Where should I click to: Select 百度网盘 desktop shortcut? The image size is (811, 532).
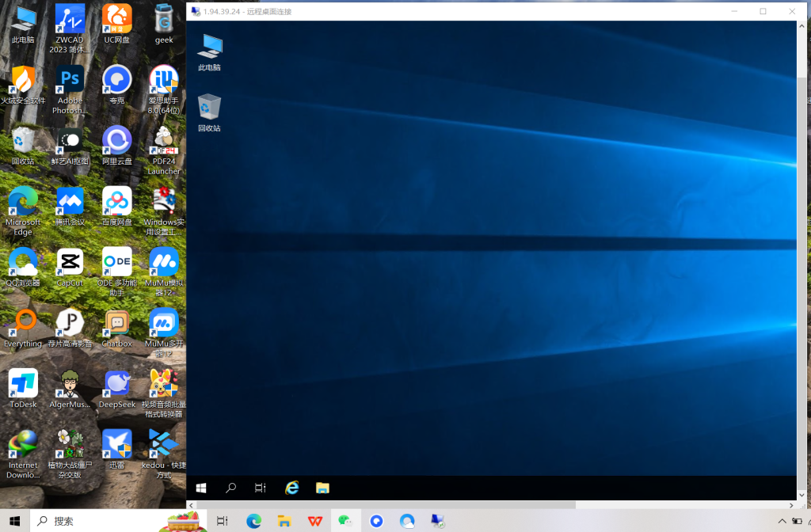(117, 207)
